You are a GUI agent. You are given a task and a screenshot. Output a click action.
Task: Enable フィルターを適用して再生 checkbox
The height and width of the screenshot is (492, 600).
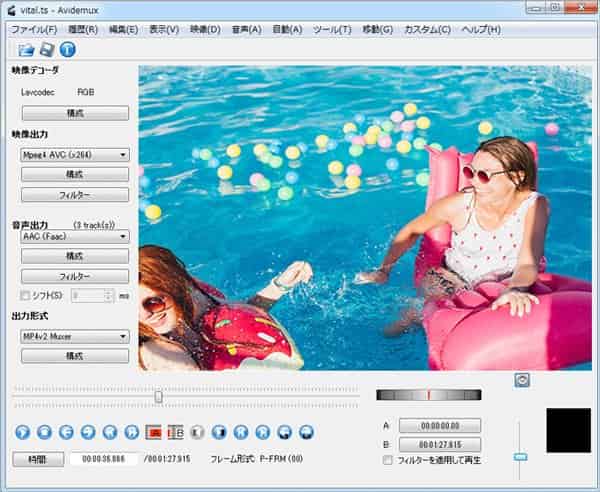point(388,460)
